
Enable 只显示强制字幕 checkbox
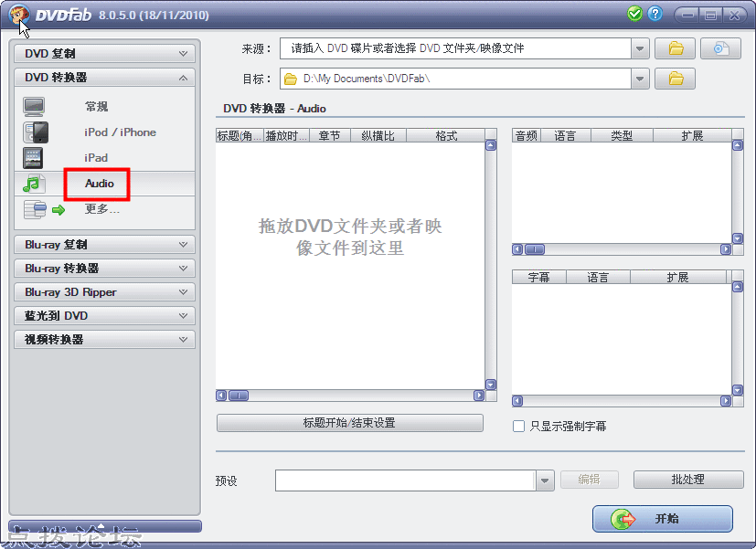coord(519,427)
